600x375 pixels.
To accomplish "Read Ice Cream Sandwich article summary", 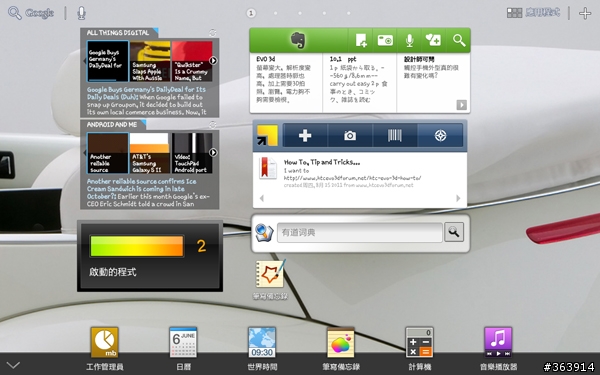I will pyautogui.click(x=148, y=192).
